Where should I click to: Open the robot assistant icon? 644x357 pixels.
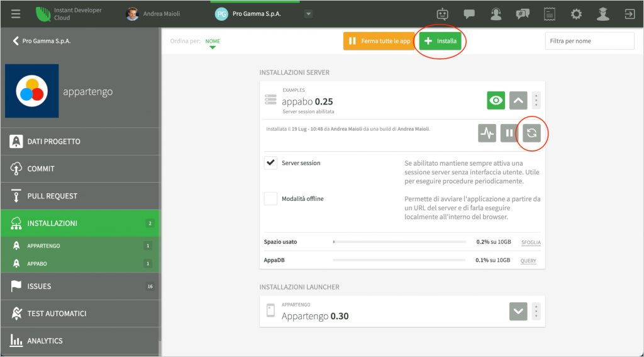pos(442,14)
